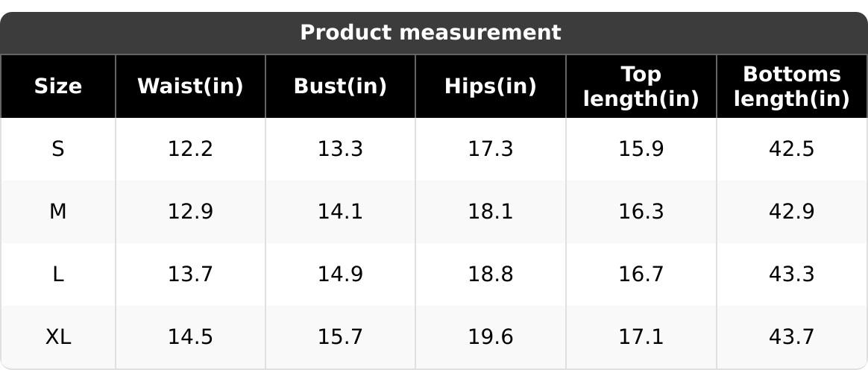Click the Top length(in) header
This screenshot has width=868, height=370.
coord(641,87)
